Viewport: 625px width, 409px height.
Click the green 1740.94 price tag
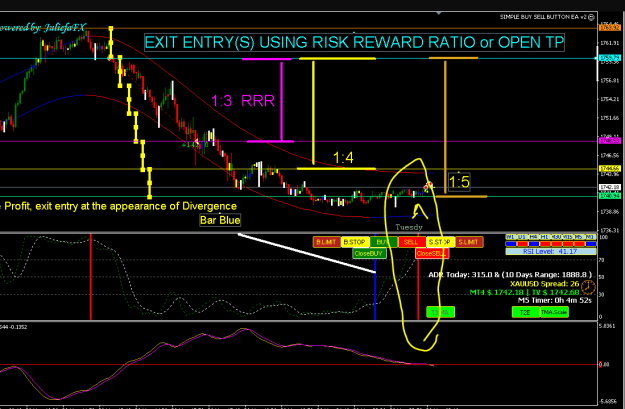[x=610, y=196]
